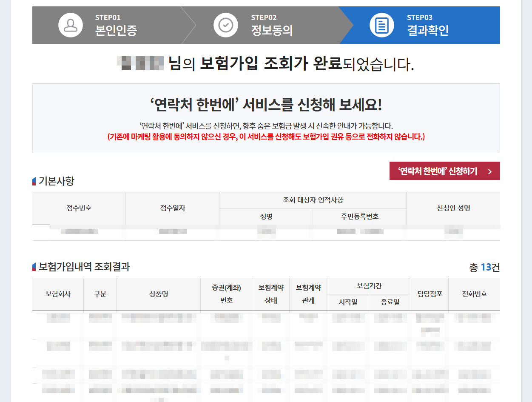Click the 상품명 column header
The image size is (532, 402).
[158, 294]
